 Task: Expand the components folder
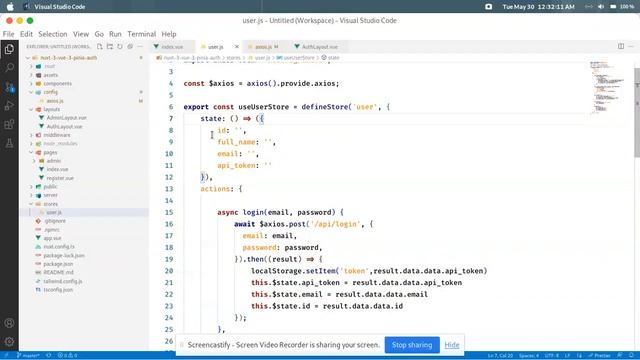[31, 84]
